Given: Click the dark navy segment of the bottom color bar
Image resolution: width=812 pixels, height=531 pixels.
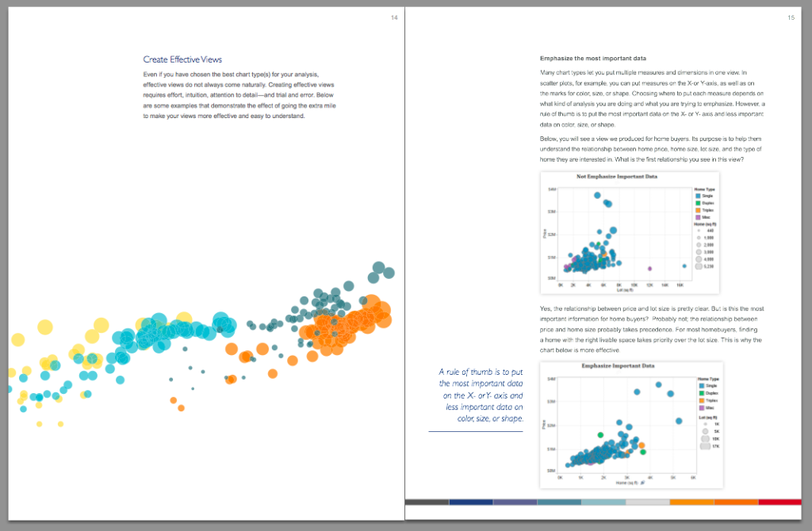Looking at the screenshot, I should [x=471, y=502].
